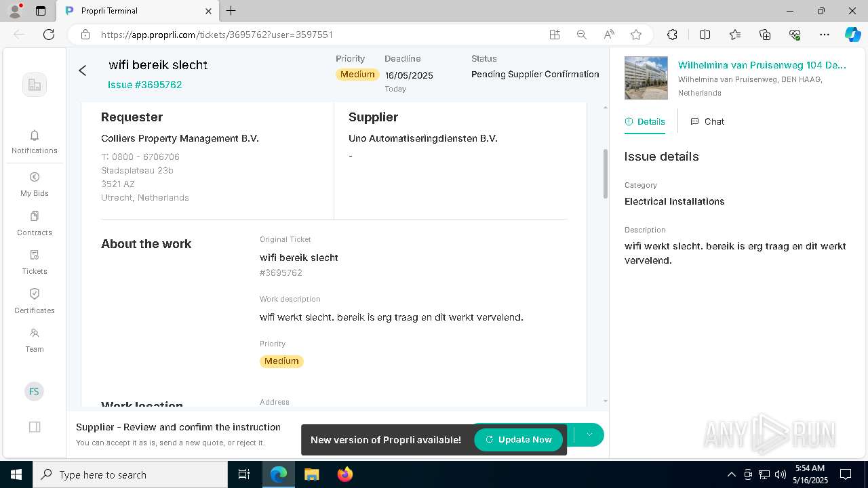Image resolution: width=868 pixels, height=488 pixels.
Task: Open tab actions menu icon
Action: (x=41, y=11)
